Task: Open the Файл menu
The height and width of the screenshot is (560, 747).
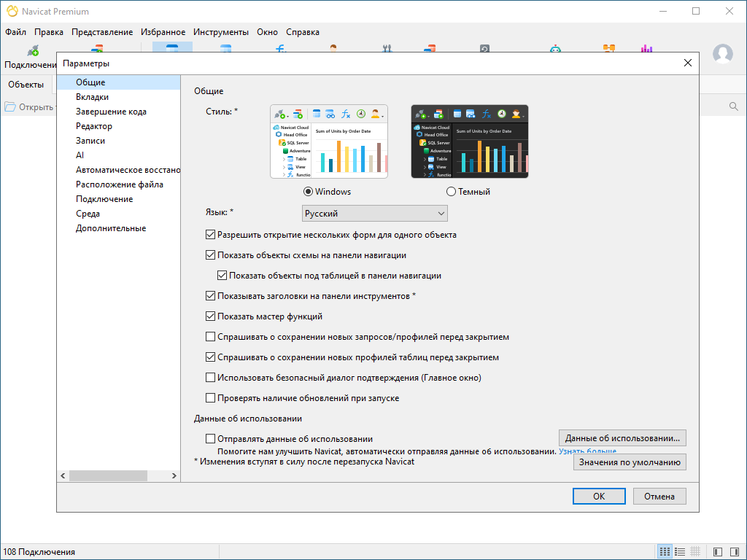Action: tap(15, 32)
